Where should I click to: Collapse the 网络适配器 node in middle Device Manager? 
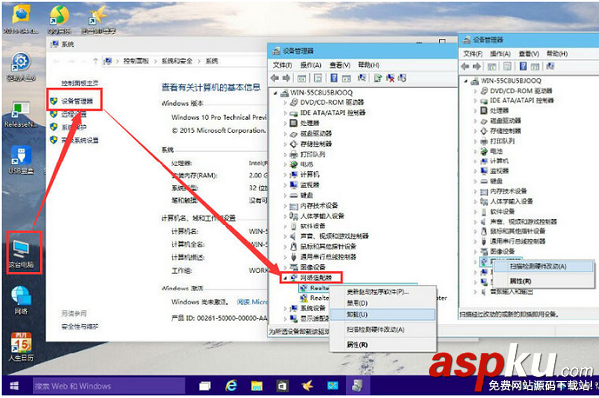pyautogui.click(x=285, y=278)
